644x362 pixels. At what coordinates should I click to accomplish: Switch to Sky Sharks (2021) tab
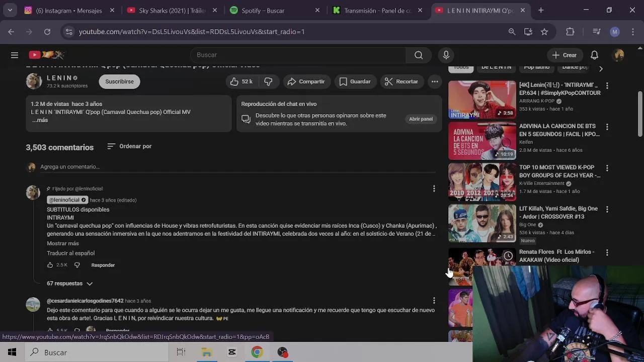[172, 11]
